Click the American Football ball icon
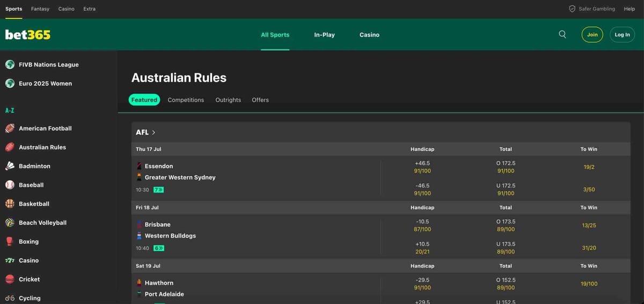644x304 pixels. [x=10, y=128]
